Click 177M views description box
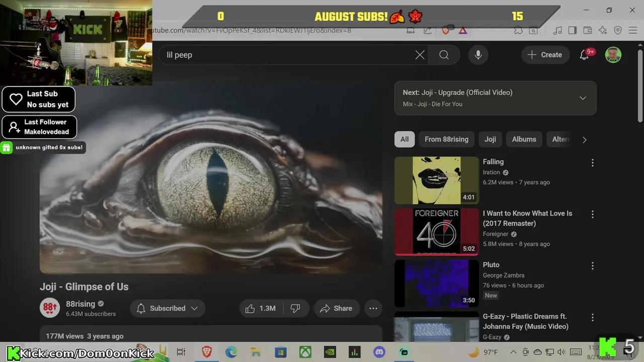The image size is (644, 362). [x=211, y=334]
